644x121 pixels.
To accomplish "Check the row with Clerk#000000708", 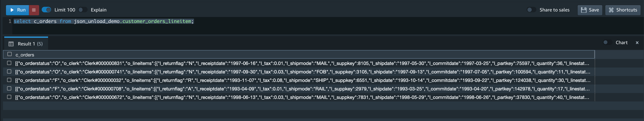I will click(9, 88).
